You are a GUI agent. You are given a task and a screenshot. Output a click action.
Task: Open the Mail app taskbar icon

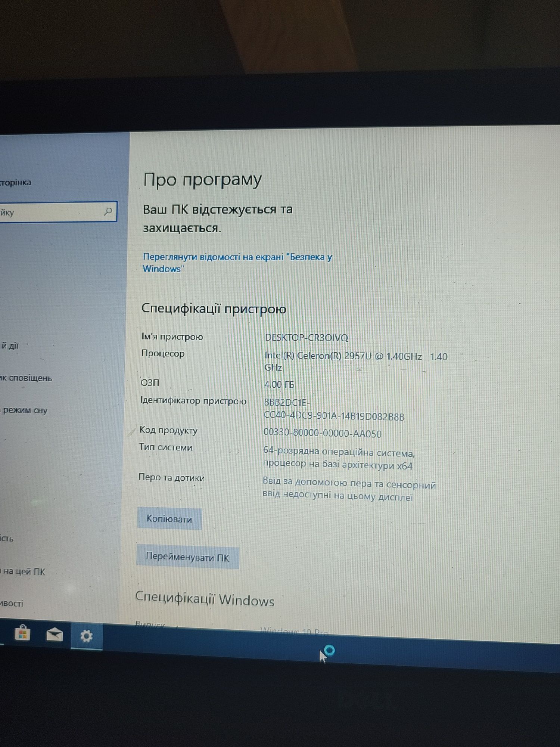[x=54, y=635]
